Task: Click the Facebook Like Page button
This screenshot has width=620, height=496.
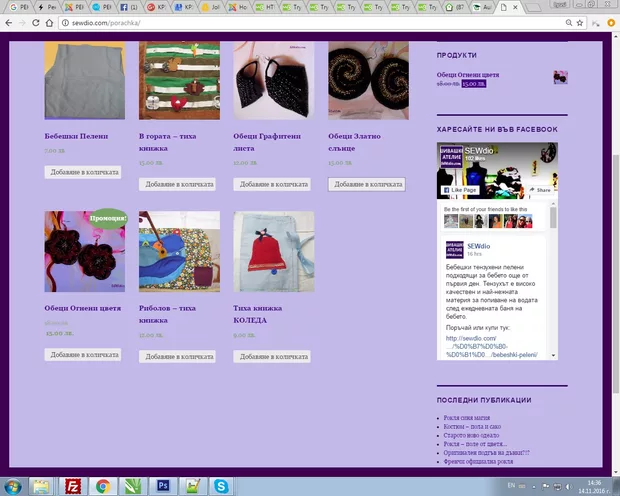Action: (x=460, y=190)
